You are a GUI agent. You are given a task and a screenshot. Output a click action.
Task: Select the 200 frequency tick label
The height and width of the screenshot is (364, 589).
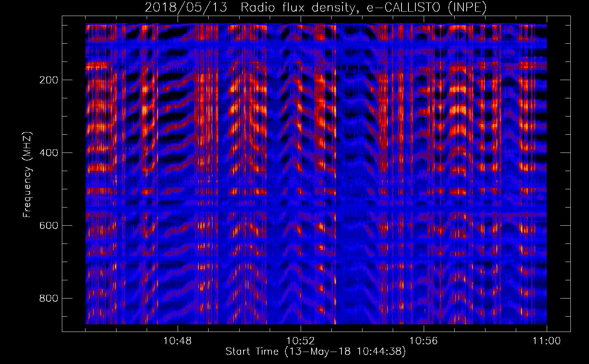pyautogui.click(x=49, y=80)
